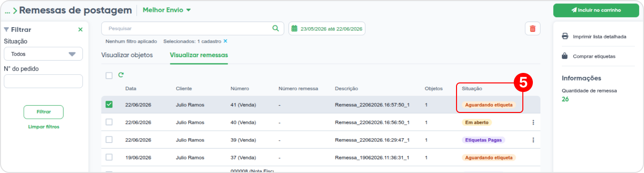Close the Filtrar panel with the X
Viewport: 644px width, 173px height.
[x=80, y=30]
